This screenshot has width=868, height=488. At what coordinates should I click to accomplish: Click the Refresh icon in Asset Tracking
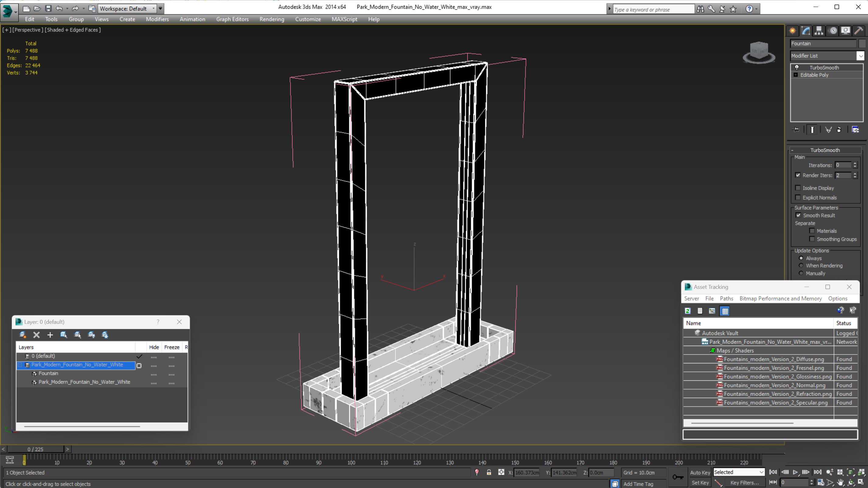[688, 311]
